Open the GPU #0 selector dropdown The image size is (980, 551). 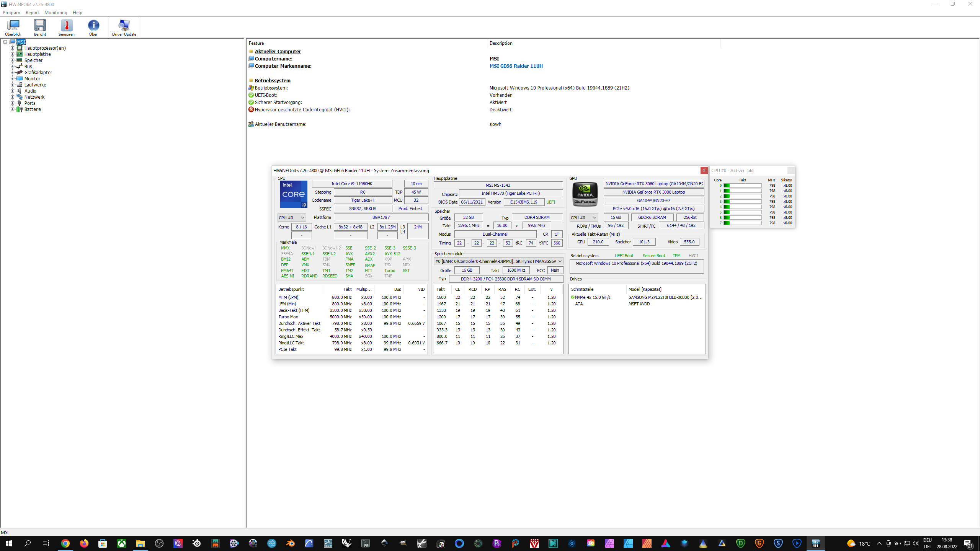pyautogui.click(x=583, y=218)
